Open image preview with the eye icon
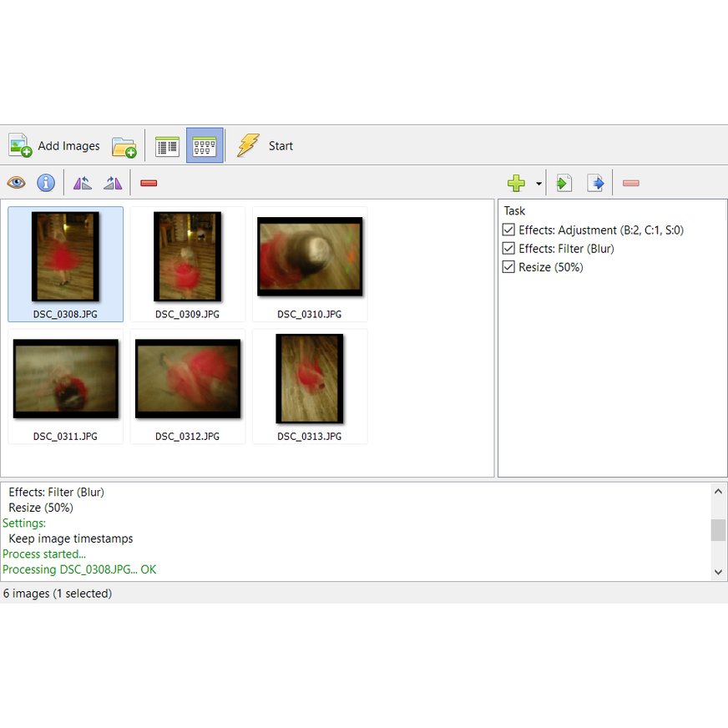 (16, 183)
